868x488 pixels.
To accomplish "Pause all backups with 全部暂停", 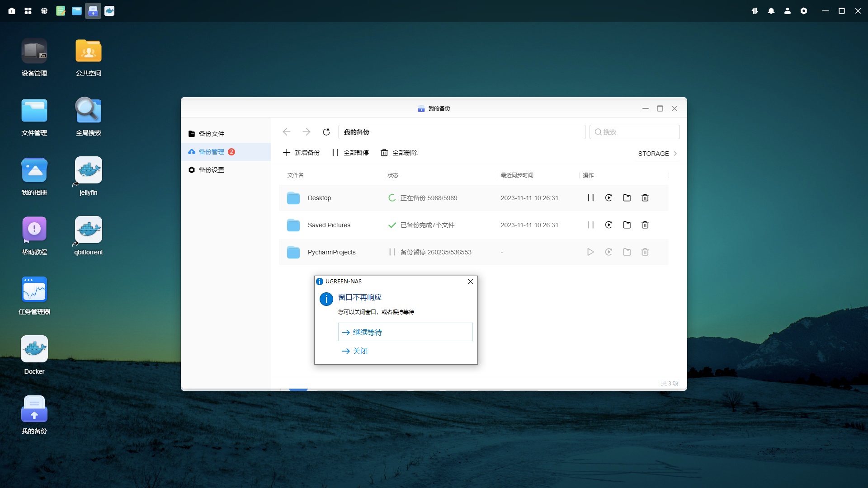I will [350, 153].
